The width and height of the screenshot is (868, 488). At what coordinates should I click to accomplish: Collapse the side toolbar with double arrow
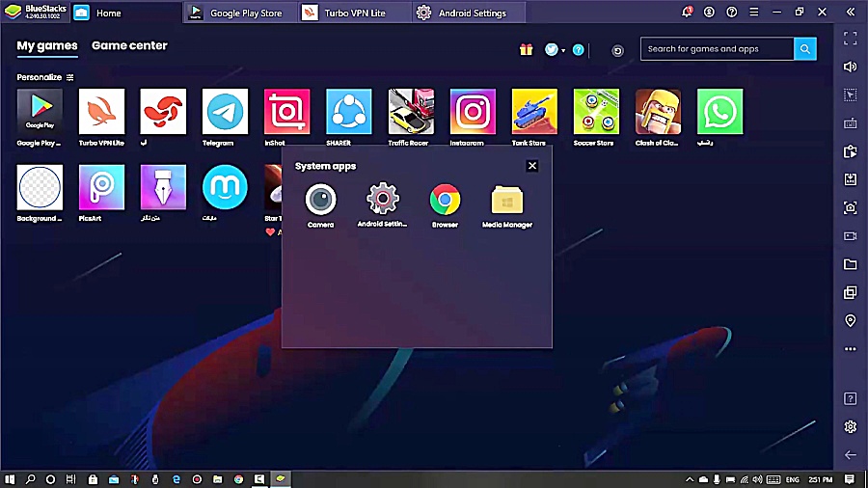coord(851,12)
